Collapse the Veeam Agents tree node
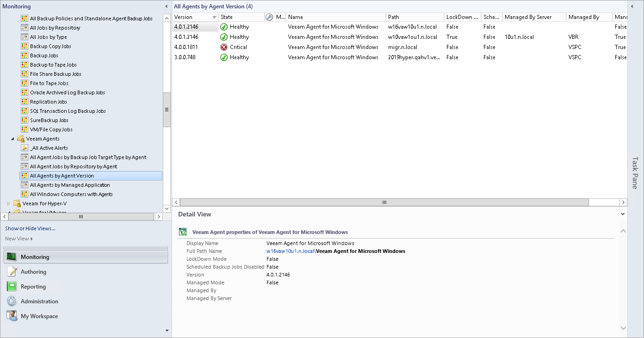The image size is (644, 338). pyautogui.click(x=12, y=139)
